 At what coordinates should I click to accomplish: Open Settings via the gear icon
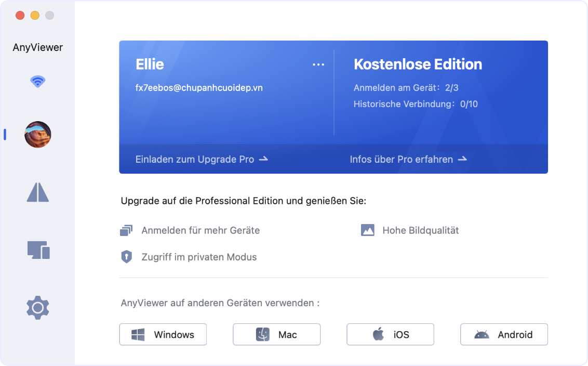coord(37,308)
